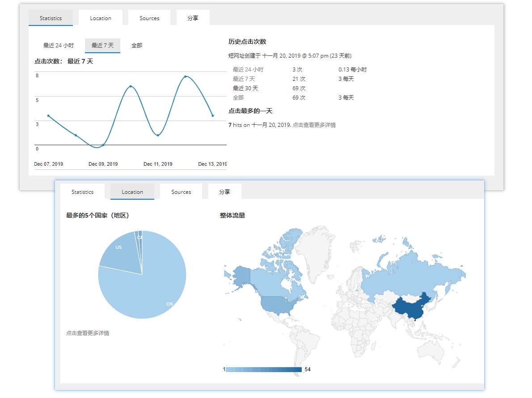This screenshot has width=532, height=398.
Task: Select the 最近 7 天 time range
Action: tap(102, 46)
